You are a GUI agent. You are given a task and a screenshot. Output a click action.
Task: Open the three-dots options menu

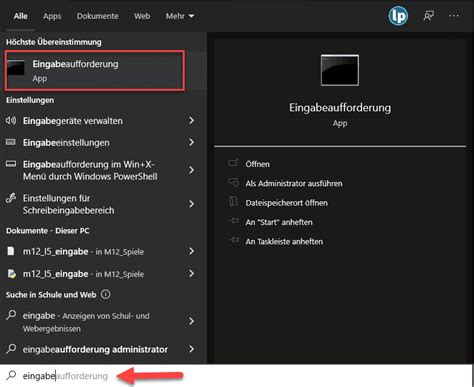[454, 16]
